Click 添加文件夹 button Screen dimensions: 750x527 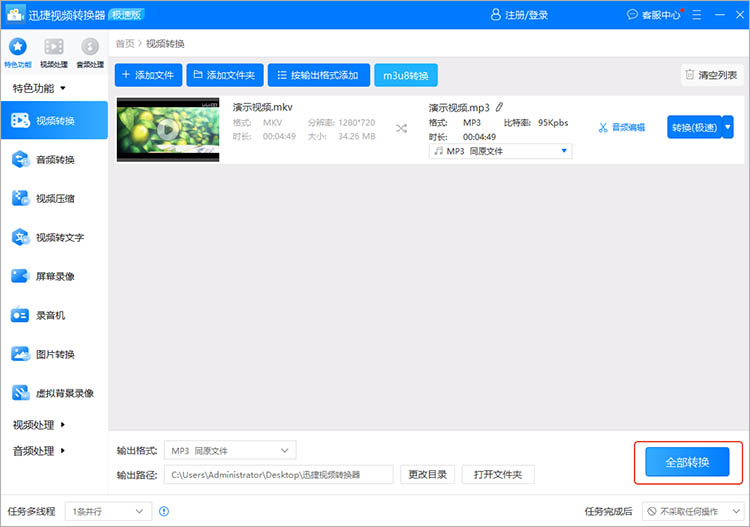[x=225, y=75]
